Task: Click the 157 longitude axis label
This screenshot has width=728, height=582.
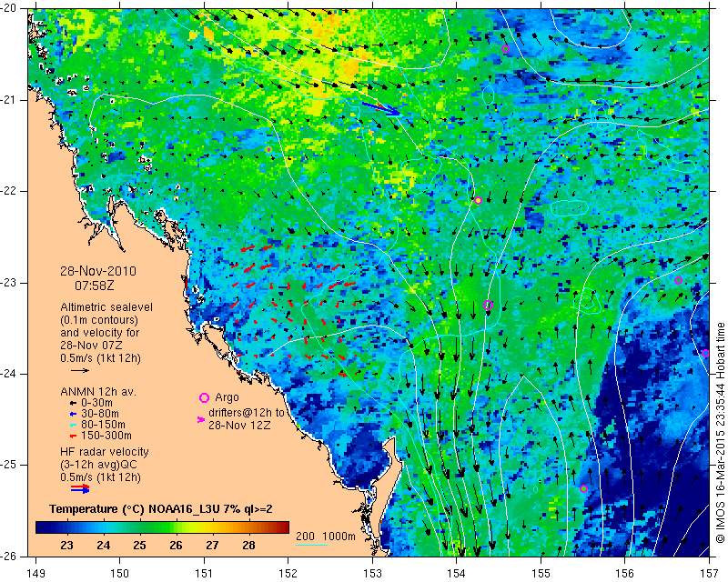Action: click(710, 574)
